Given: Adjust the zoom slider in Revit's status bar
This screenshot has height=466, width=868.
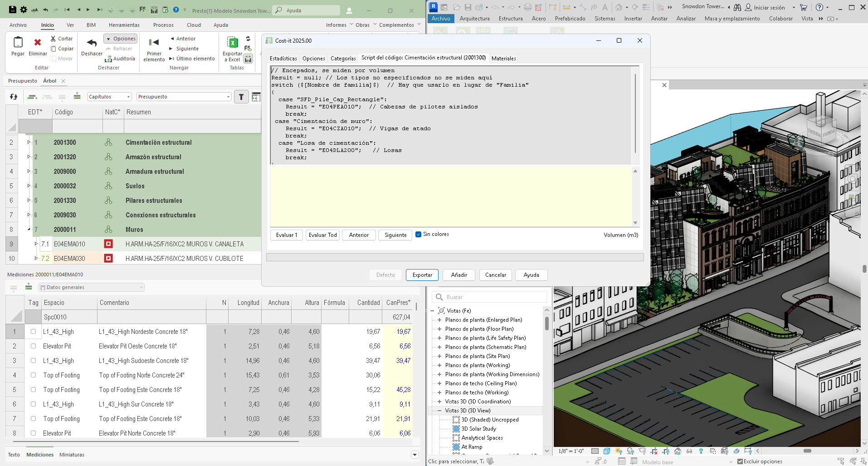Looking at the screenshot, I should (x=807, y=451).
